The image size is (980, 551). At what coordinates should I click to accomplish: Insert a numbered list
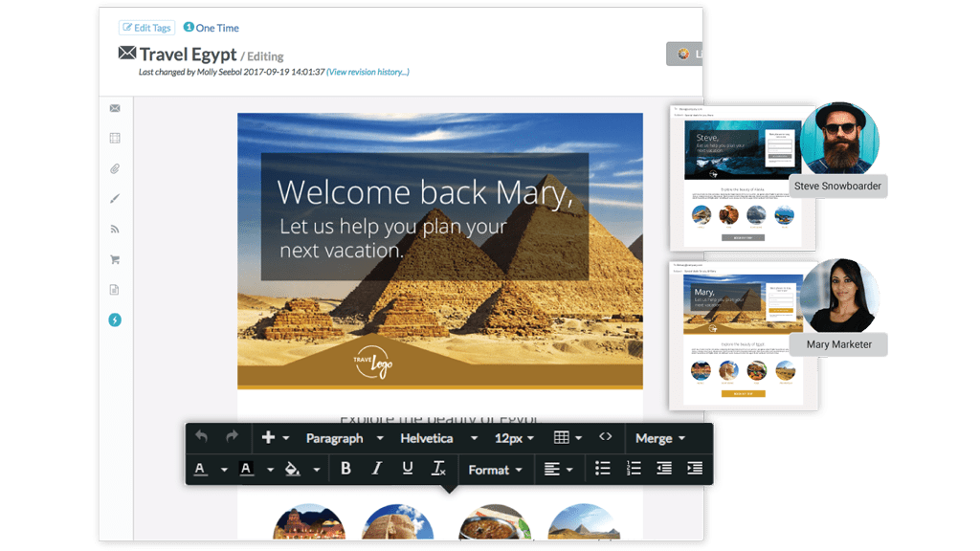tap(633, 468)
